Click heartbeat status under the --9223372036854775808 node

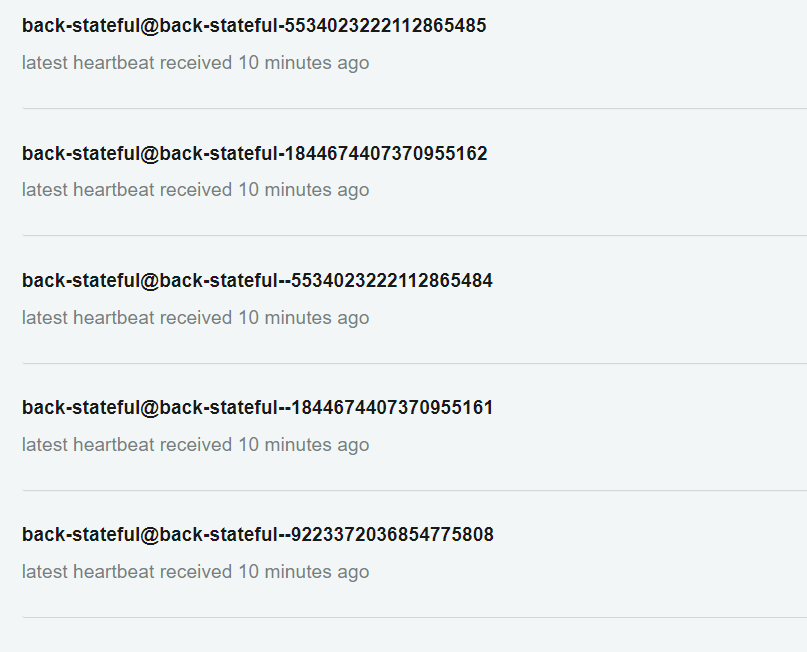[196, 572]
